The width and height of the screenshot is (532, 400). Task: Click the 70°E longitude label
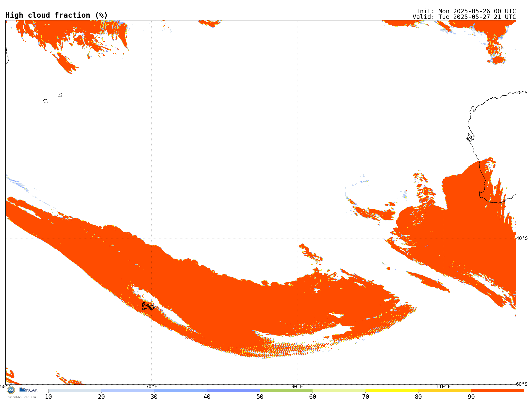point(151,387)
